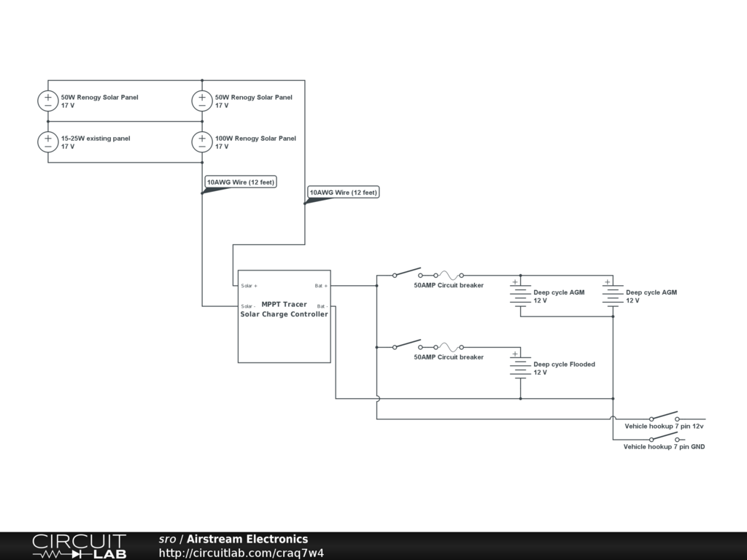Click the left 10AWG Wire (12 feet) label
747x560 pixels.
click(x=241, y=182)
